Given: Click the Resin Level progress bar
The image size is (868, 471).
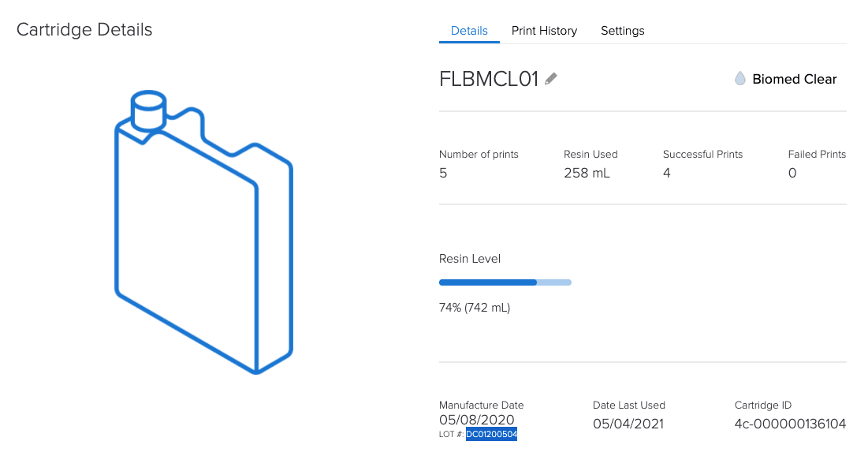Looking at the screenshot, I should click(505, 282).
